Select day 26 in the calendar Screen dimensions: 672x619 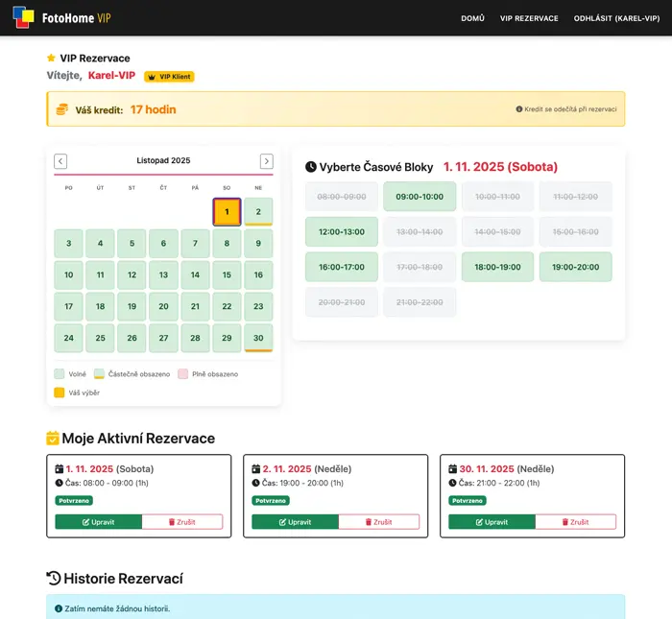132,338
